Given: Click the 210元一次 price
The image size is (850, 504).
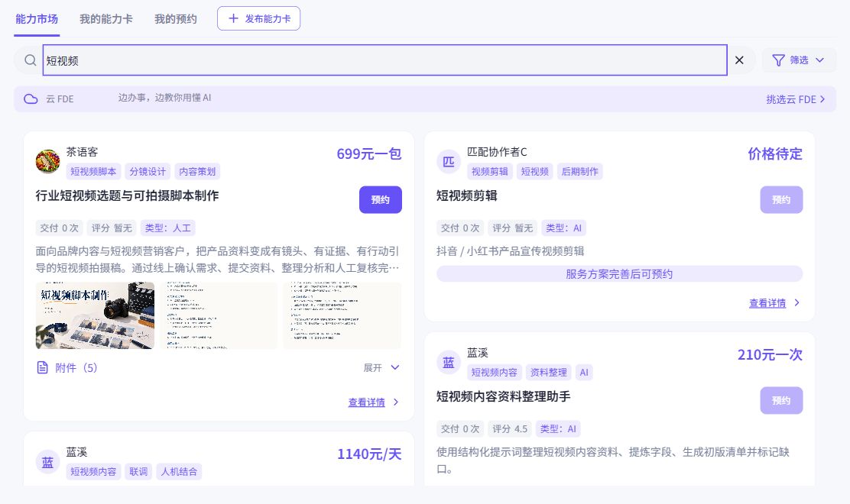Looking at the screenshot, I should (770, 355).
